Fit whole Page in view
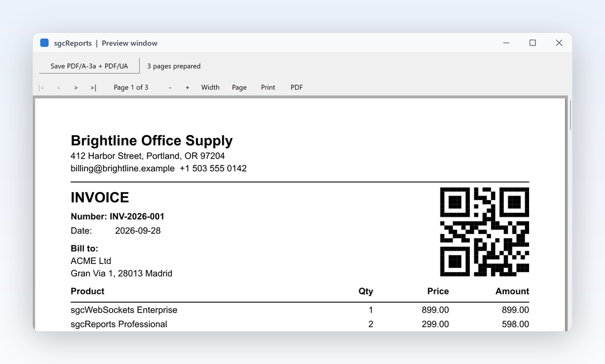This screenshot has height=364, width=605. point(239,87)
